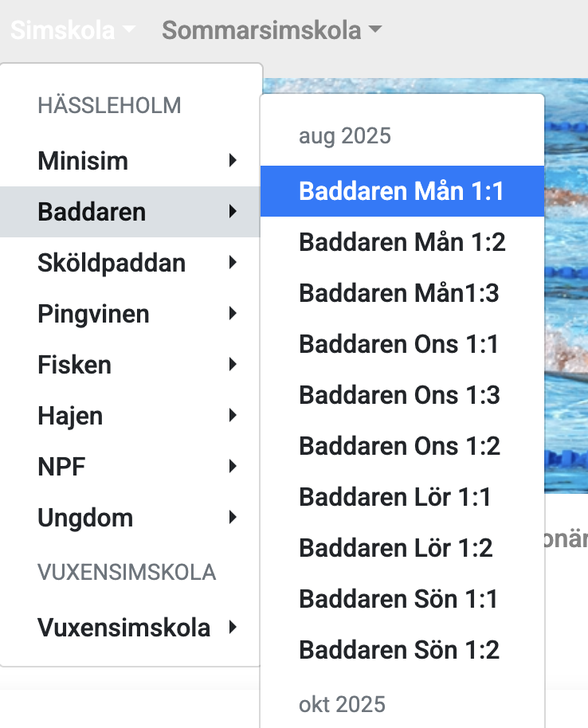Expand the NPF submenu

coord(131,467)
